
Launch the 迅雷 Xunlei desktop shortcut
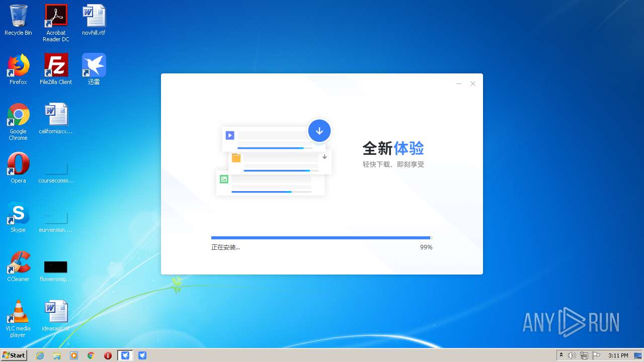94,69
